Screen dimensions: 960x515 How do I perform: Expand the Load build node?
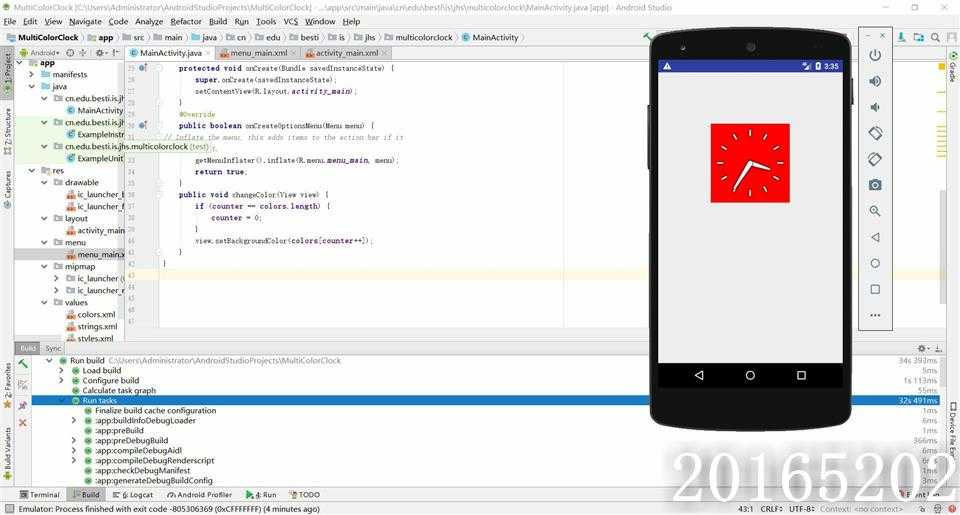(61, 370)
